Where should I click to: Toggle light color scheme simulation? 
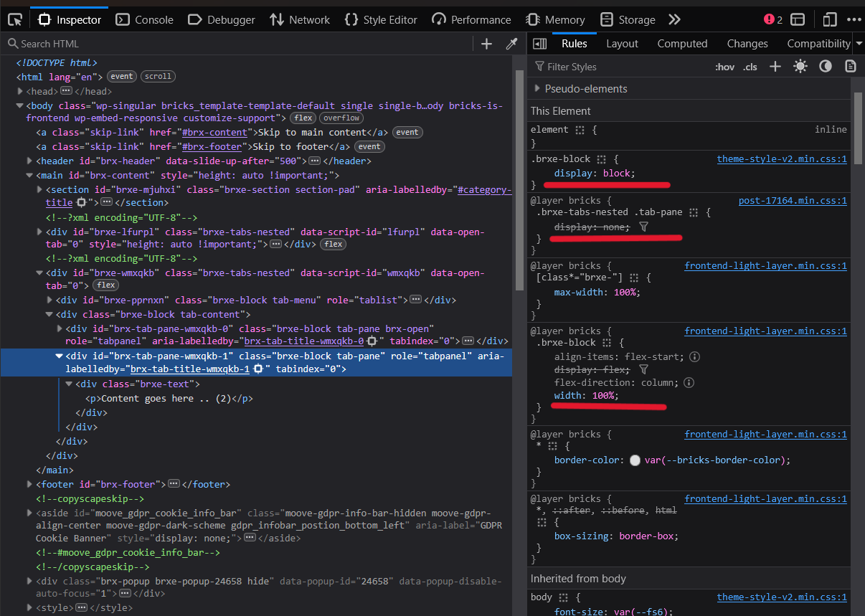click(x=800, y=66)
